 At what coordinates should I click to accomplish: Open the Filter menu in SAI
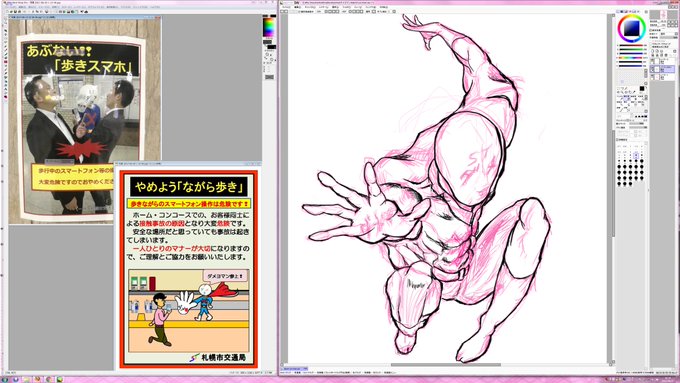347,7
